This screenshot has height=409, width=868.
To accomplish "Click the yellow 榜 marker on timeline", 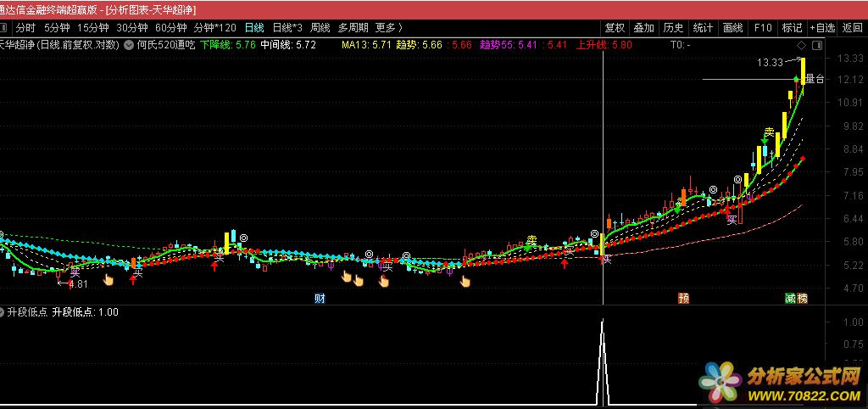I will coord(801,298).
